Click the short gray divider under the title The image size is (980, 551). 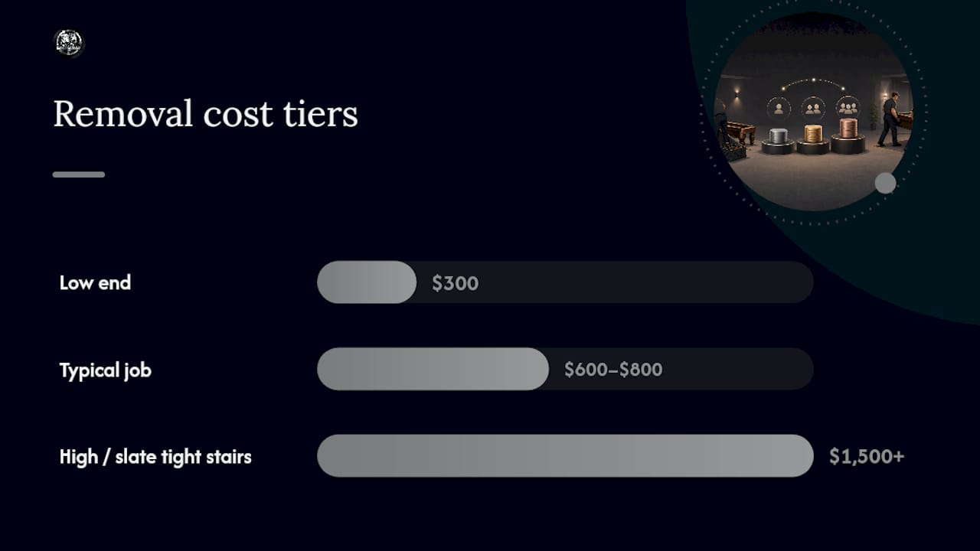tap(79, 174)
